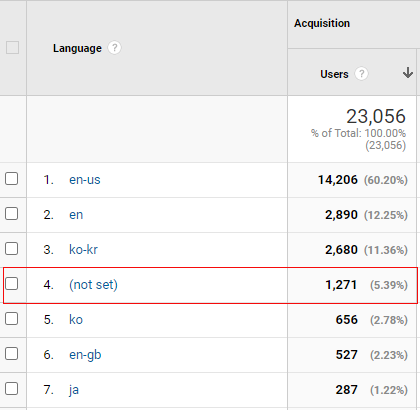Check the box for the ja row
The width and height of the screenshot is (420, 410).
pyautogui.click(x=12, y=389)
